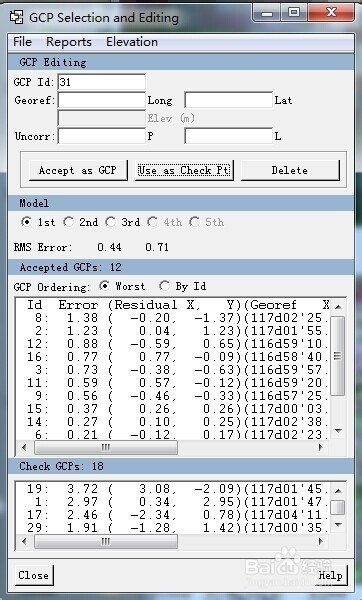Click the Georef Lat input field
Viewport: 362px width, 600px height.
tap(228, 100)
